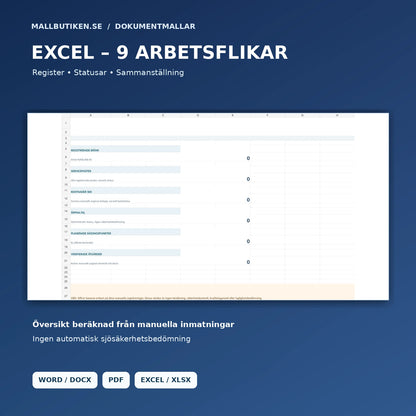
Task: Open the spreadsheet preview image
Action: click(208, 206)
